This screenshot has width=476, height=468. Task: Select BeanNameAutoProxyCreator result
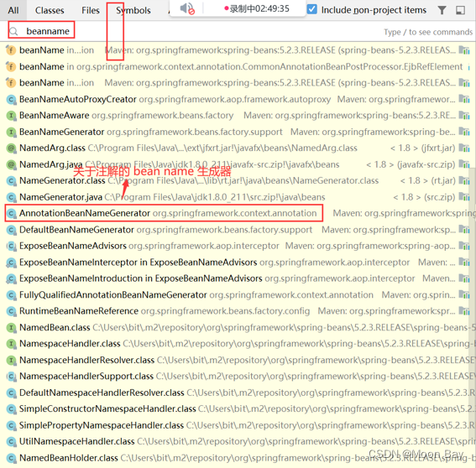238,99
